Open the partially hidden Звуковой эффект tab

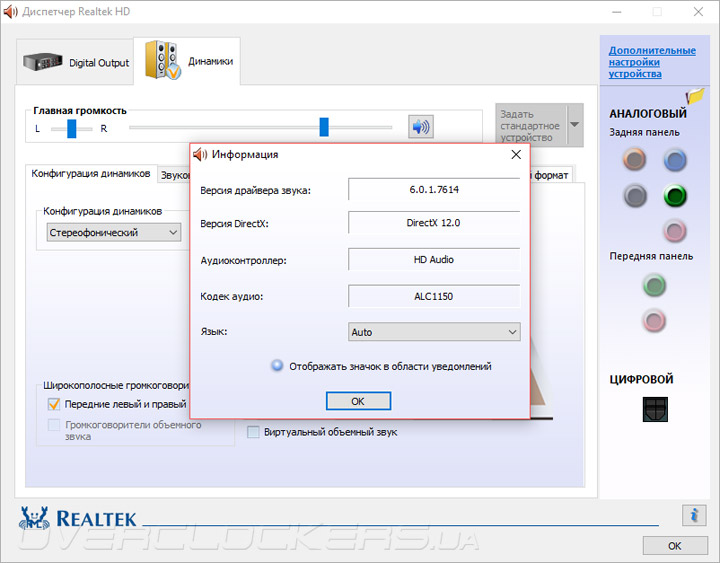pos(174,175)
